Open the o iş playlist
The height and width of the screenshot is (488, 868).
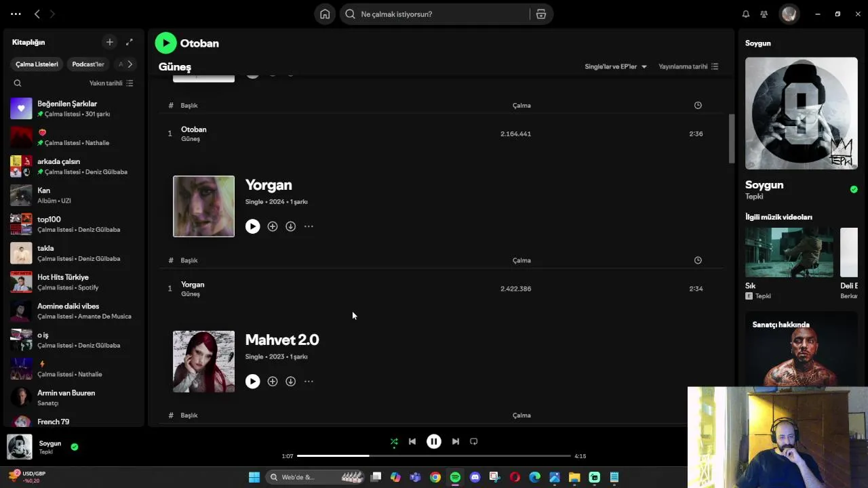(74, 340)
